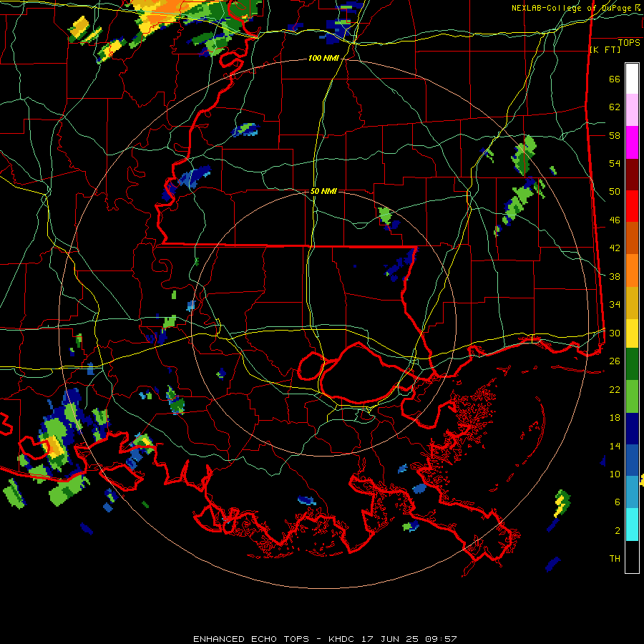Click the "30" legend value
Screen dimensions: 644x644
click(615, 333)
